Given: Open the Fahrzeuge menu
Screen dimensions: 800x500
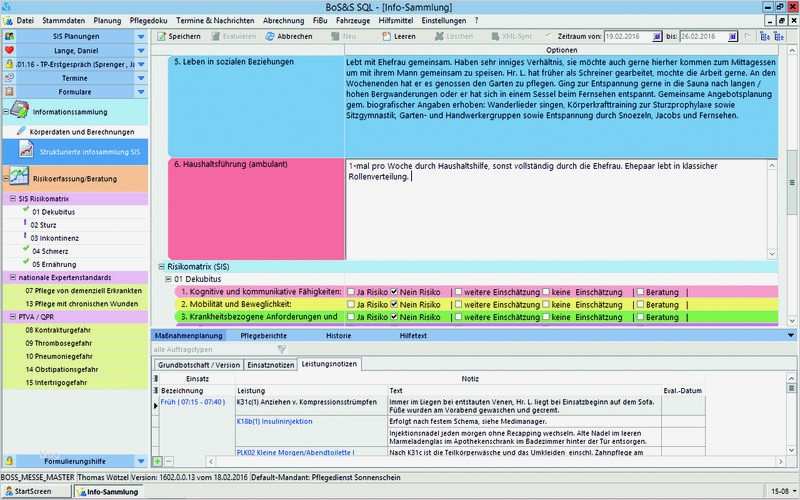Looking at the screenshot, I should tap(353, 20).
